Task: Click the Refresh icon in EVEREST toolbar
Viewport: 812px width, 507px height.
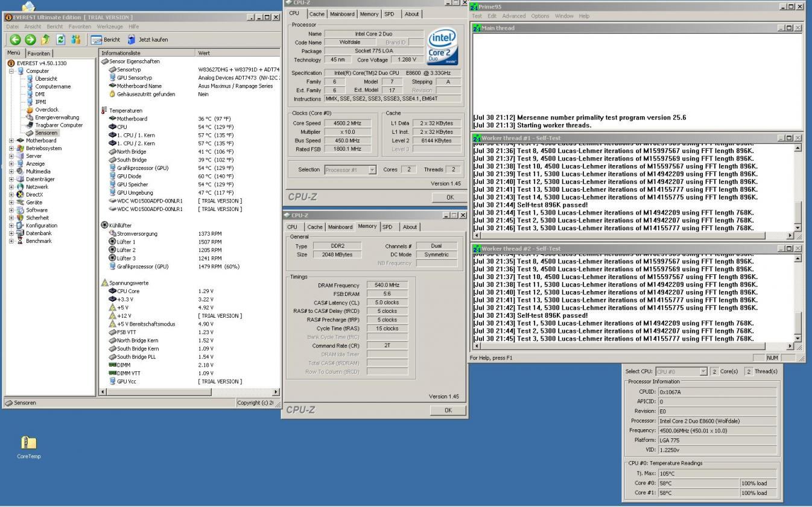Action: coord(60,39)
